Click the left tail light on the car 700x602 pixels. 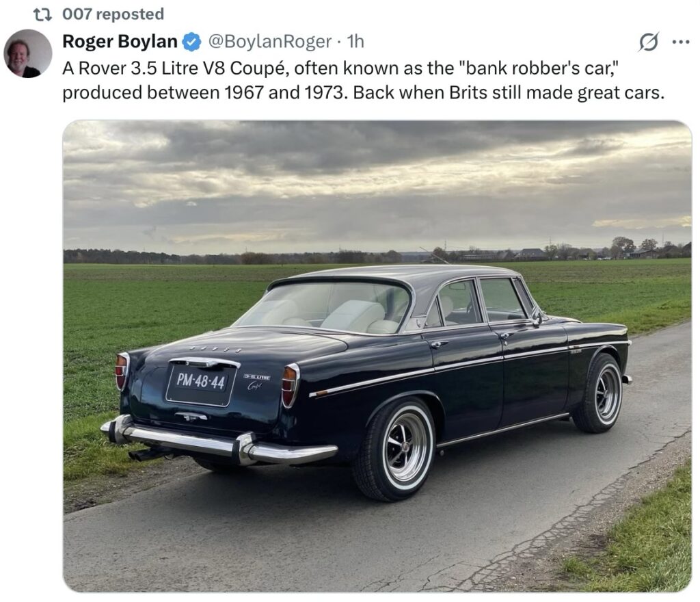tap(122, 370)
